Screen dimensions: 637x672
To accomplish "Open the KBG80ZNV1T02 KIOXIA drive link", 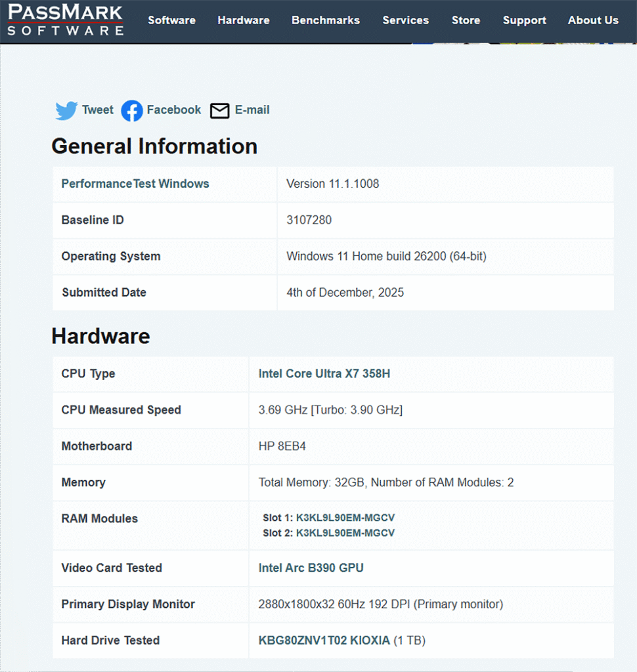I will [x=324, y=640].
